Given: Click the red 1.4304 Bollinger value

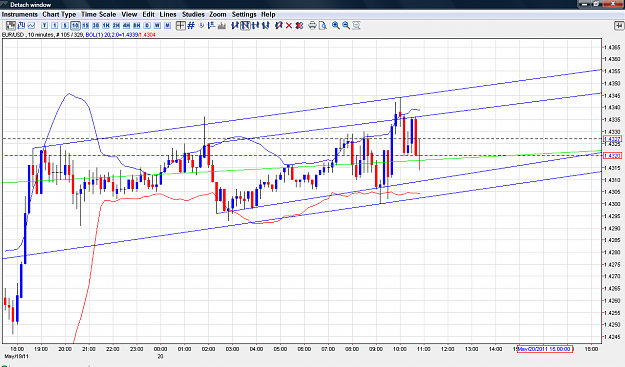Looking at the screenshot, I should 148,35.
